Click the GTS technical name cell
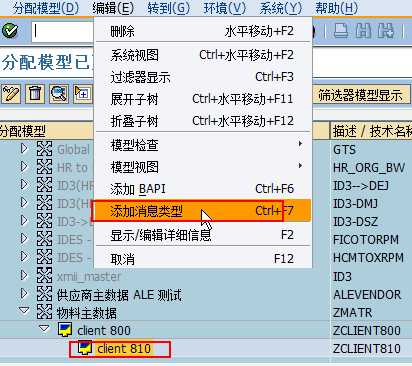 click(x=344, y=149)
